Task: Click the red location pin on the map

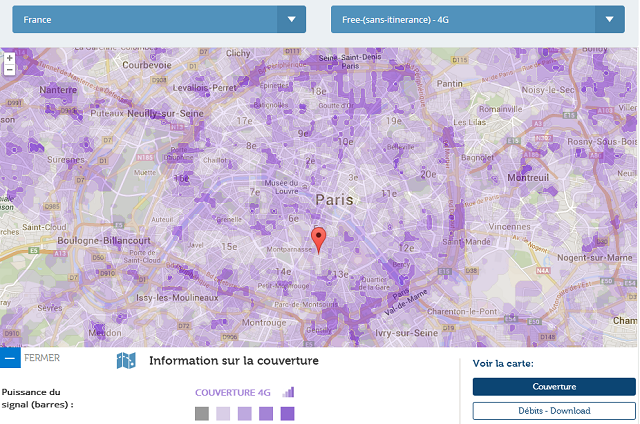Action: click(x=319, y=240)
